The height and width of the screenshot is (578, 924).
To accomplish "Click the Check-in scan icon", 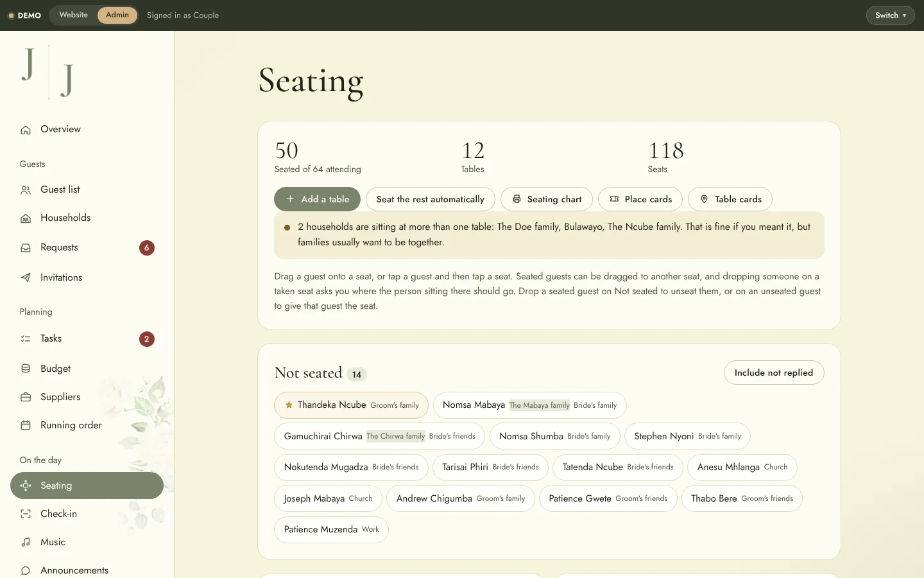I will (x=26, y=514).
